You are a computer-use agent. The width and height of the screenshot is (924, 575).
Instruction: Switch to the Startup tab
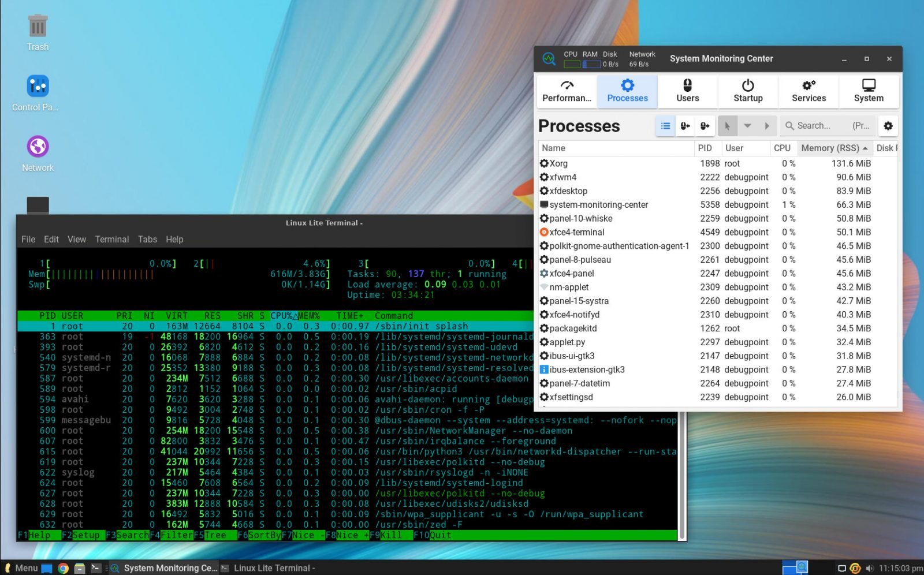(748, 91)
